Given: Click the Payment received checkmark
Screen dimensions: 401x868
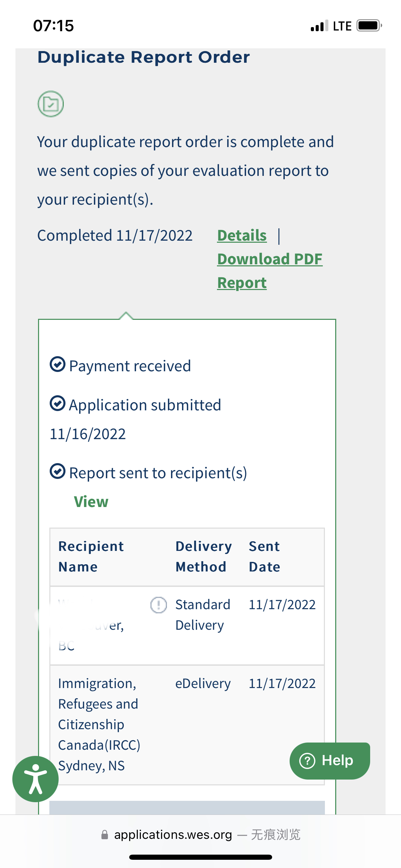Looking at the screenshot, I should pyautogui.click(x=58, y=364).
